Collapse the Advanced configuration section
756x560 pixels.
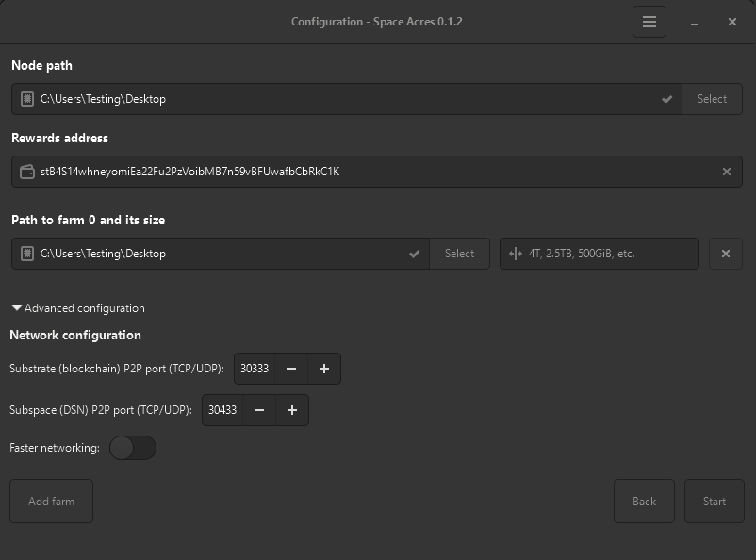(77, 308)
